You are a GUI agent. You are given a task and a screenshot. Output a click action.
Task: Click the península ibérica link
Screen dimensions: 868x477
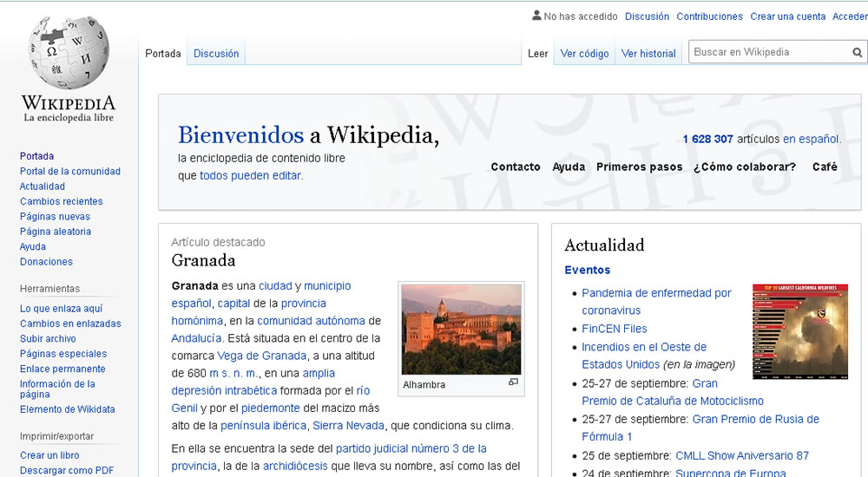(x=264, y=426)
